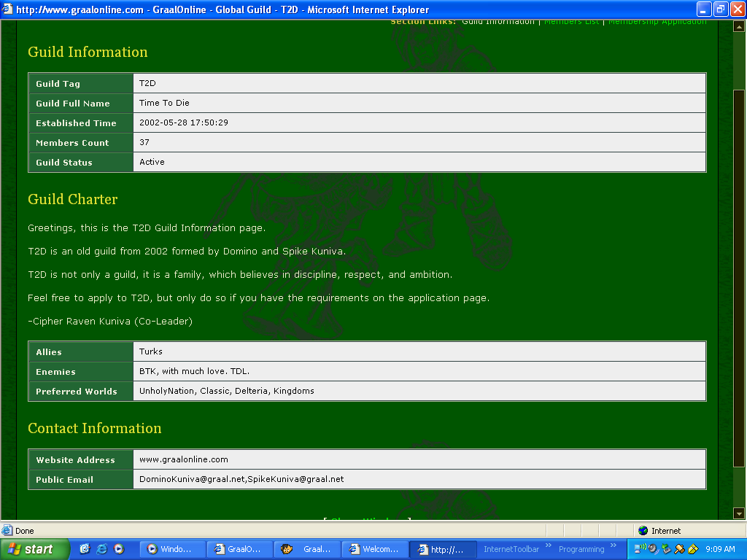Launch Outlook Express from Quick Launch
The height and width of the screenshot is (560, 747).
coord(85,549)
